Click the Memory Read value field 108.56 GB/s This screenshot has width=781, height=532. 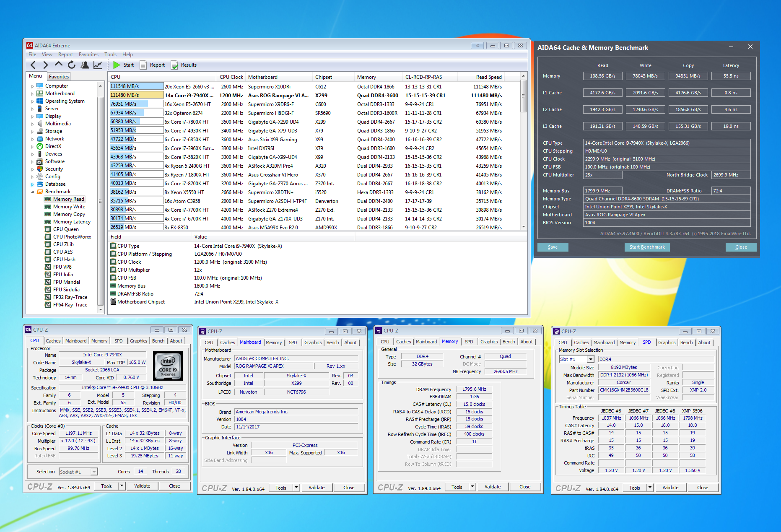[602, 76]
